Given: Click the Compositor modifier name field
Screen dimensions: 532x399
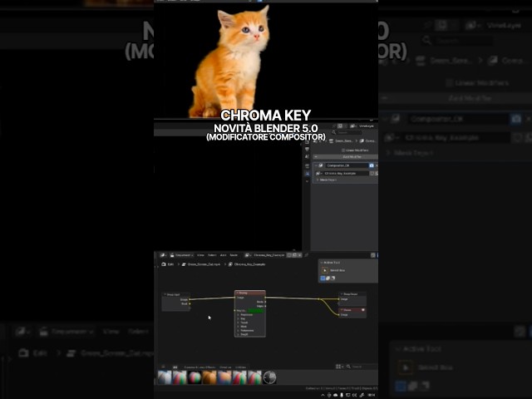Looking at the screenshot, I should 347,165.
